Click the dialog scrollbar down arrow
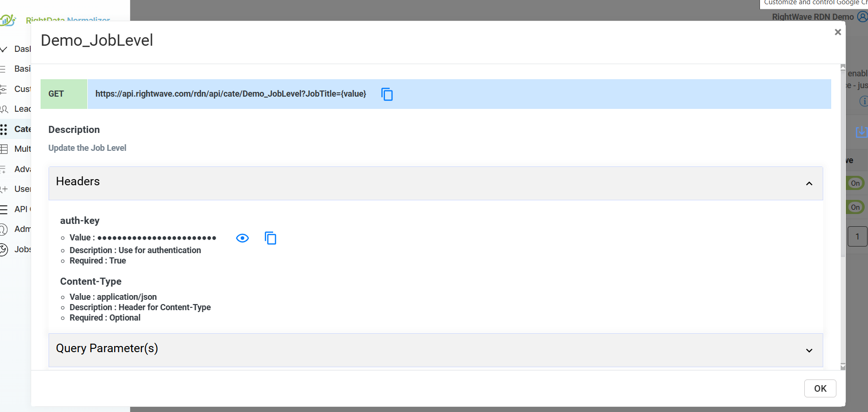The width and height of the screenshot is (868, 412). point(843,366)
